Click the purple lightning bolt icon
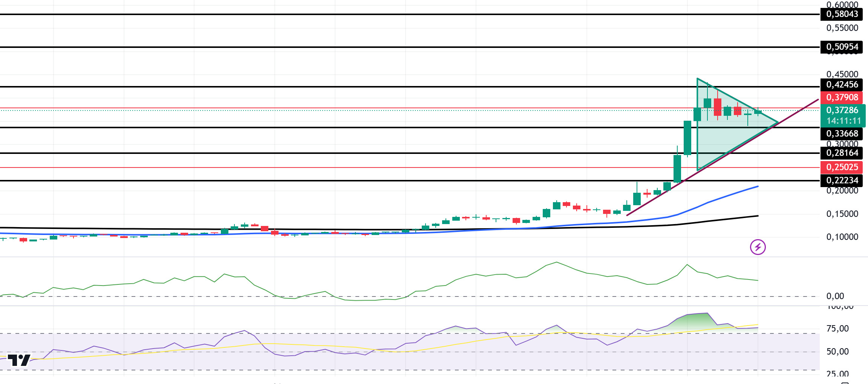Screen dimensions: 868x384 [x=758, y=247]
